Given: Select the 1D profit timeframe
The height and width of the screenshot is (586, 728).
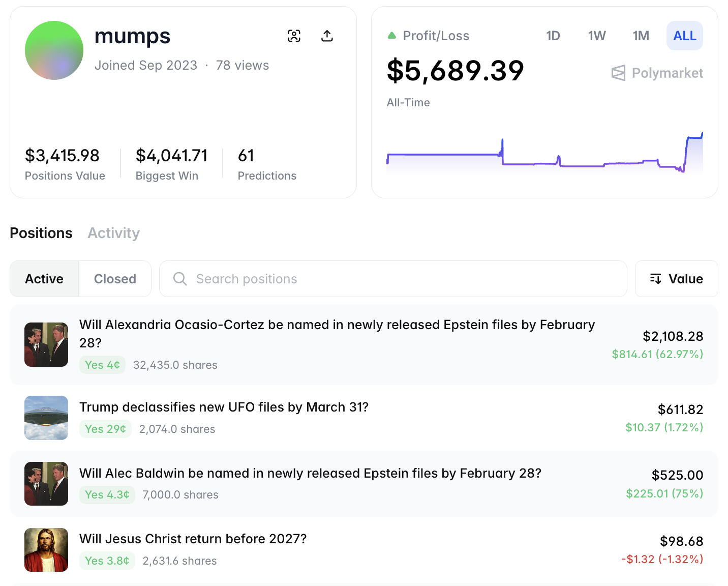Looking at the screenshot, I should coord(553,36).
